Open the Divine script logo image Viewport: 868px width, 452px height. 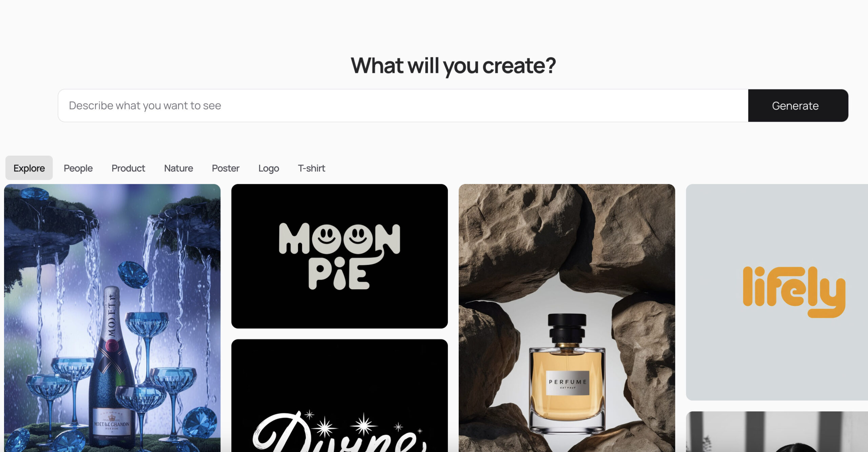coord(339,395)
